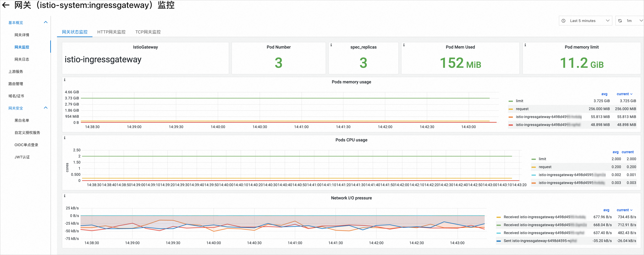
Task: Collapse the 网关安全 sidebar section
Action: [x=46, y=108]
